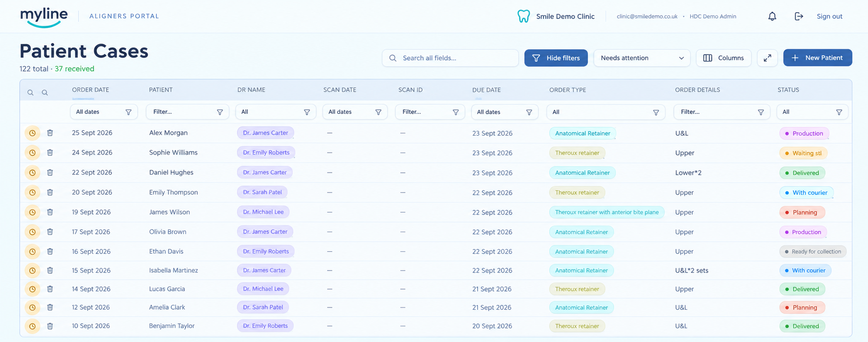868x342 pixels.
Task: Open history clock for Emily Thompson
Action: coord(32,192)
